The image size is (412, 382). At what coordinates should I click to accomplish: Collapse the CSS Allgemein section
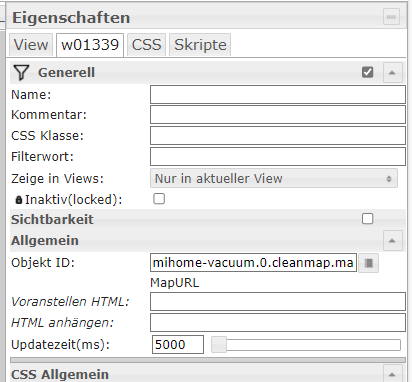tap(392, 374)
